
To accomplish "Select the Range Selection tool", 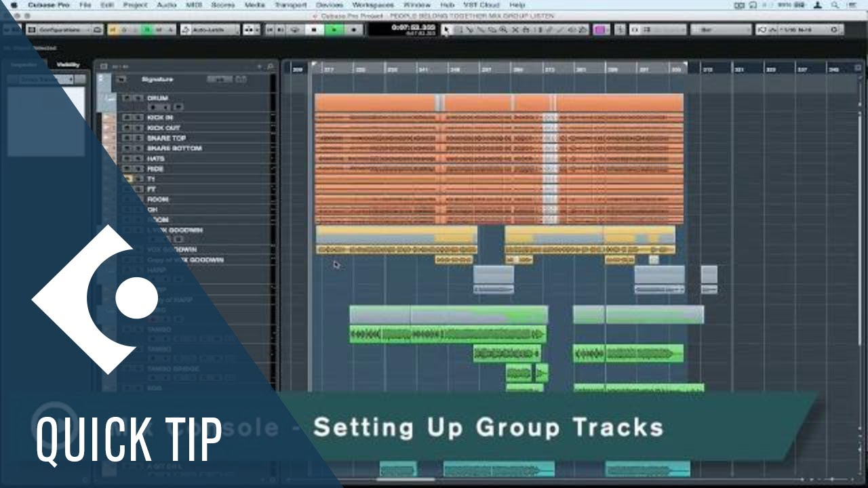I will [x=458, y=30].
